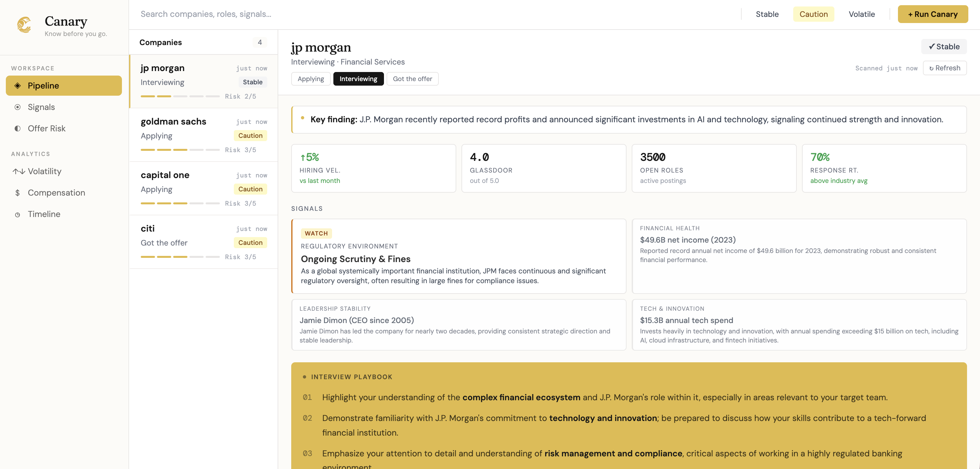This screenshot has height=469, width=980.
Task: Open Compensation analytics
Action: click(64, 193)
